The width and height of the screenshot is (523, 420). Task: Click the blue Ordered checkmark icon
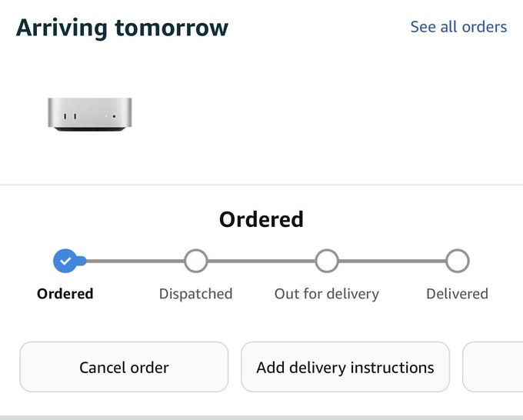65,262
